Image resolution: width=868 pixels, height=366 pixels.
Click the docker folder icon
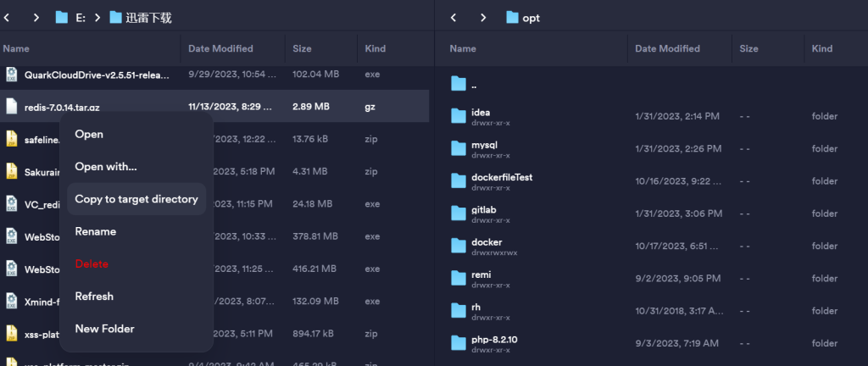pyautogui.click(x=459, y=246)
